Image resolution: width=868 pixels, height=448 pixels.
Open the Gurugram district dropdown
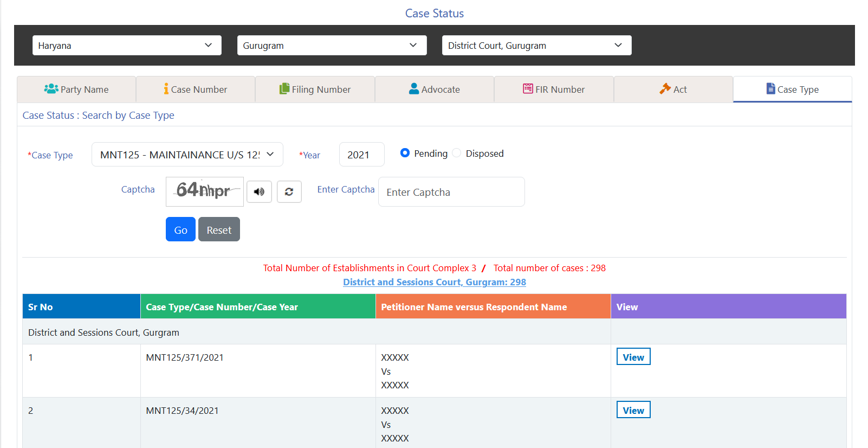coord(332,46)
